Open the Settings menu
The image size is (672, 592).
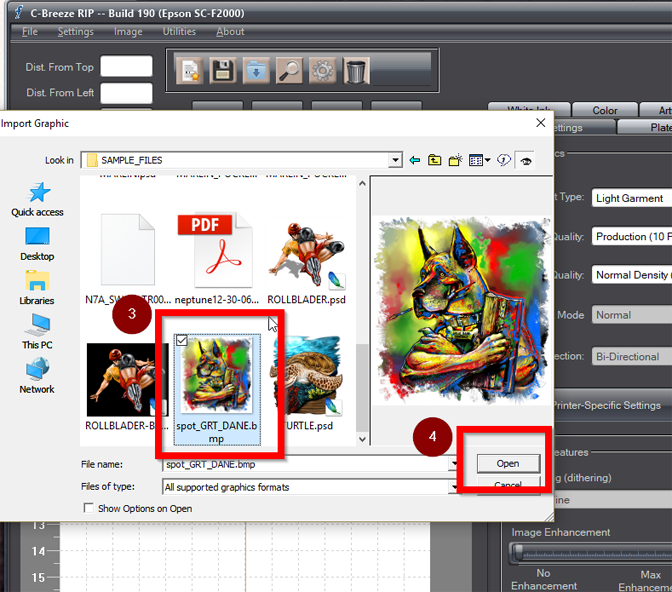tap(75, 32)
